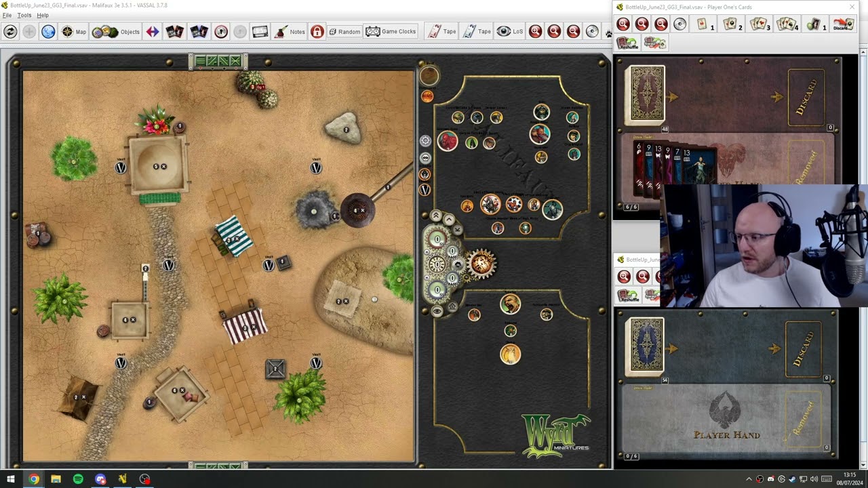This screenshot has width=868, height=488.
Task: Toggle the eye icon on gear panel
Action: (x=437, y=311)
